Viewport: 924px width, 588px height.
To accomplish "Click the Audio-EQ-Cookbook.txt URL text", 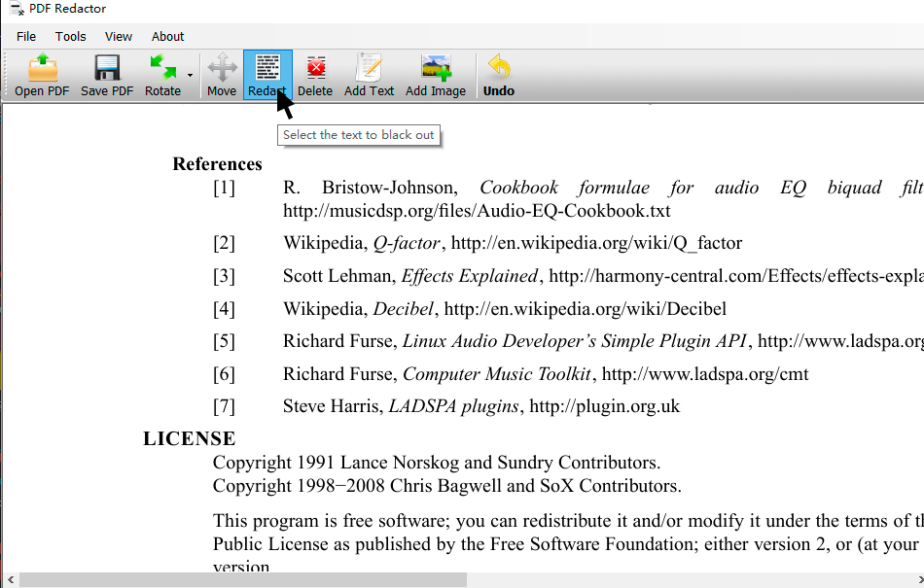I will click(477, 211).
